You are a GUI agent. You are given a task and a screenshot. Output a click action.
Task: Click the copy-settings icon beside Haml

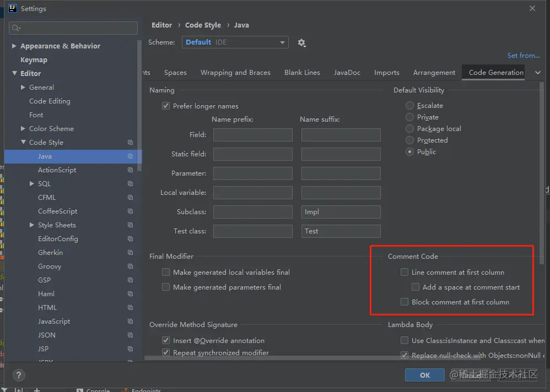pyautogui.click(x=130, y=294)
